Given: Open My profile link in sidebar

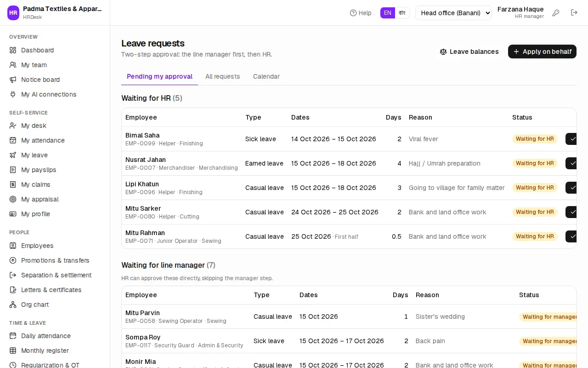Looking at the screenshot, I should 55,214.
